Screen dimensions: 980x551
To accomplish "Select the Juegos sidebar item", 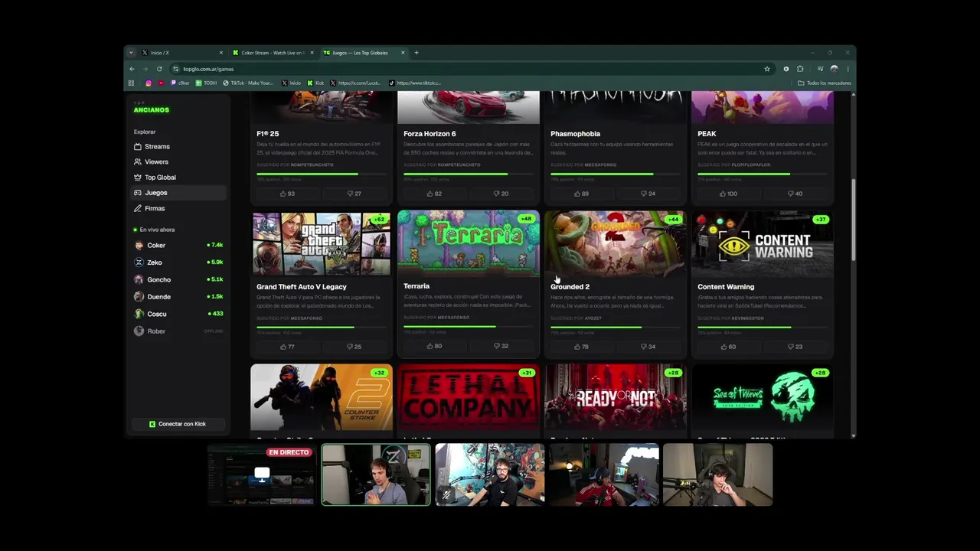I will [178, 193].
